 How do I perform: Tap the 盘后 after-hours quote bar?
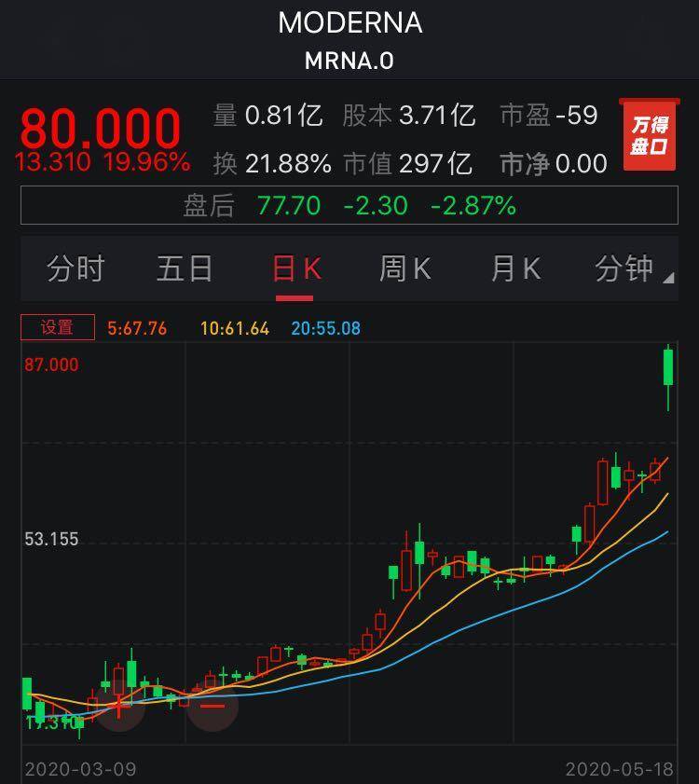[349, 205]
